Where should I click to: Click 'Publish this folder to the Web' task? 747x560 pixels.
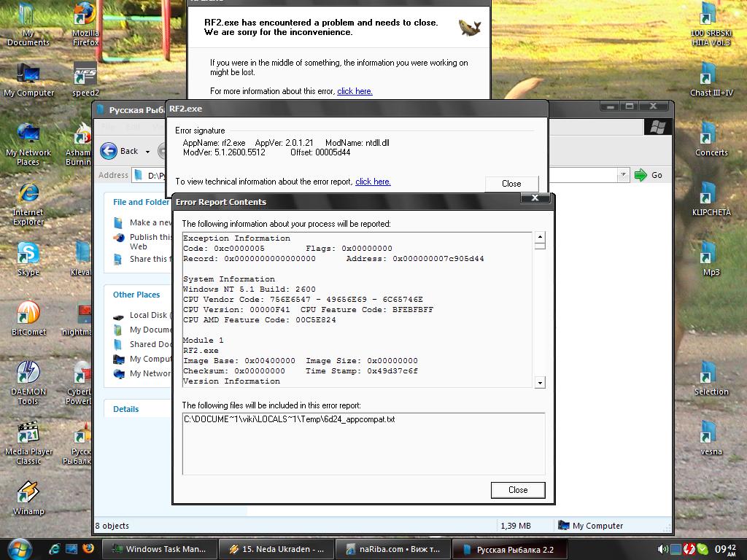point(143,241)
